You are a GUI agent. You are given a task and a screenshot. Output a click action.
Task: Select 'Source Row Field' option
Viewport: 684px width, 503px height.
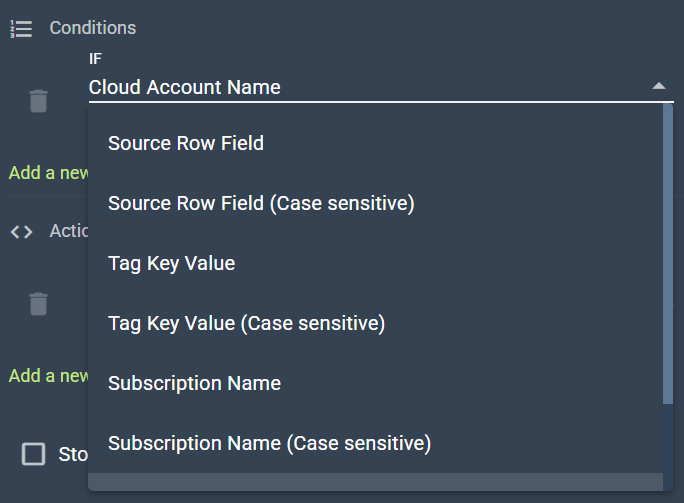click(x=186, y=143)
